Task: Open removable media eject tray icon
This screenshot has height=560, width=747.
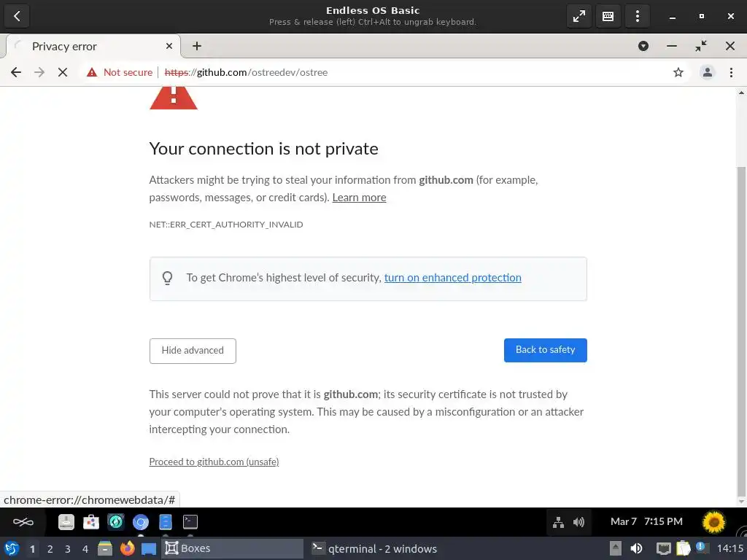Action: (x=616, y=549)
